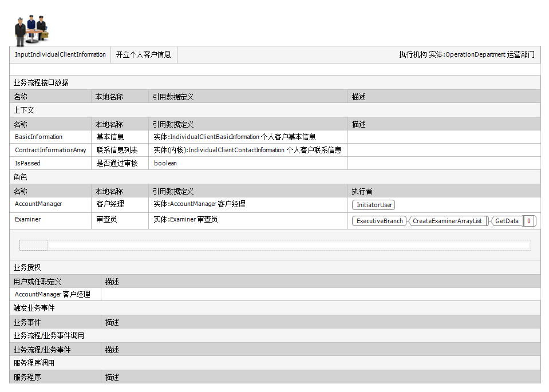549x392 pixels.
Task: Click the red 0 index box
Action: coord(529,221)
